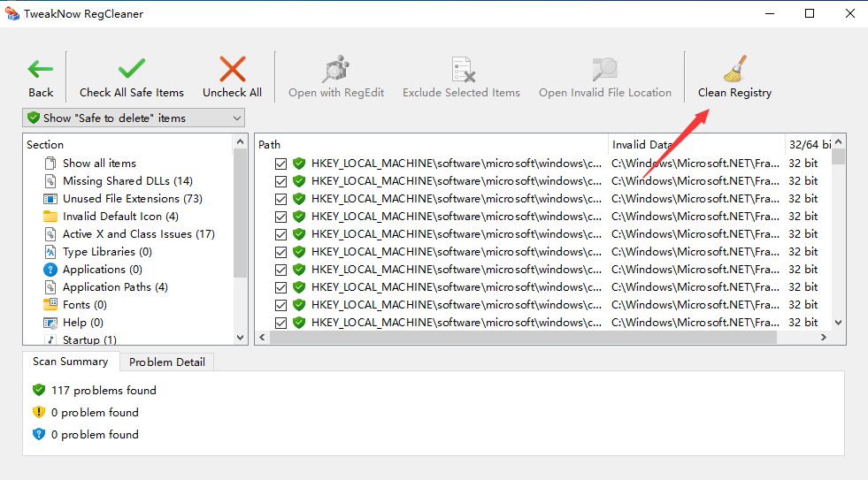Select Show all items in Section list
Screen dimensions: 868x480
pos(99,164)
